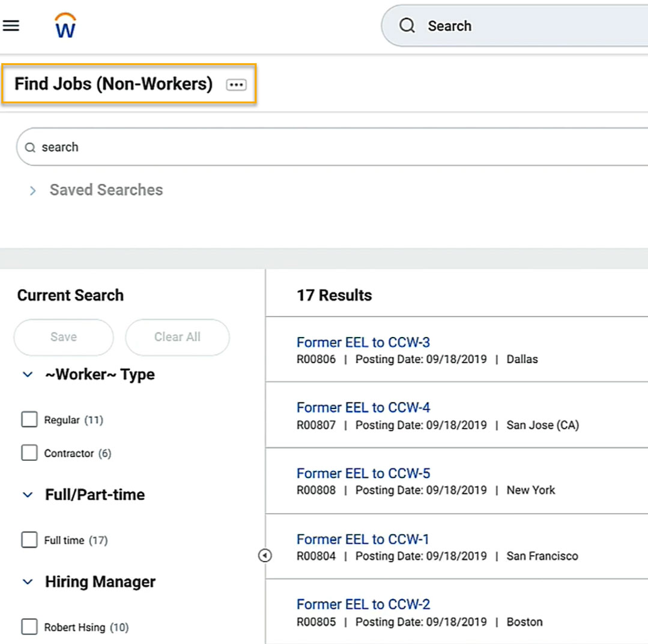Open Former EEL to CCW-4 job

coord(363,407)
